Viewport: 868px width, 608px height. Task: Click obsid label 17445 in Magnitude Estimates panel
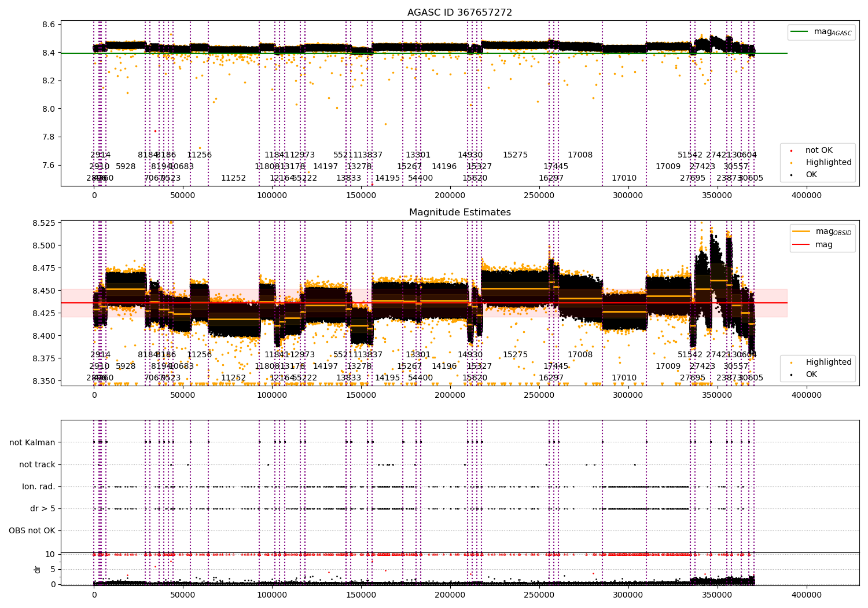pyautogui.click(x=556, y=367)
